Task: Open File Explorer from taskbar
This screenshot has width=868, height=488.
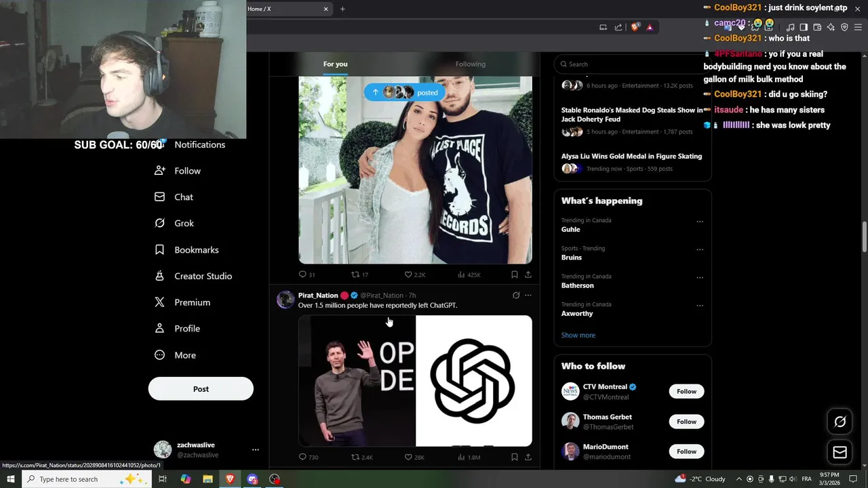Action: [208, 479]
